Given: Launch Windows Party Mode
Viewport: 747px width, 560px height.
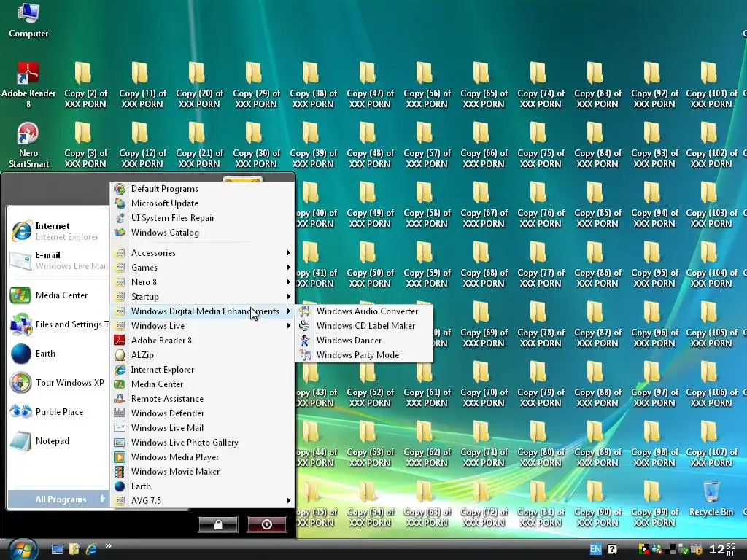Looking at the screenshot, I should click(364, 355).
